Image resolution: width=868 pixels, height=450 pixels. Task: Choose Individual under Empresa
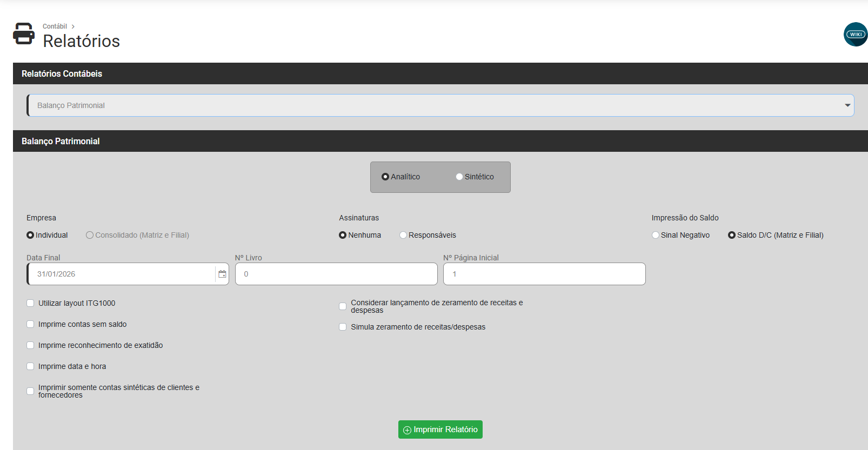(30, 235)
